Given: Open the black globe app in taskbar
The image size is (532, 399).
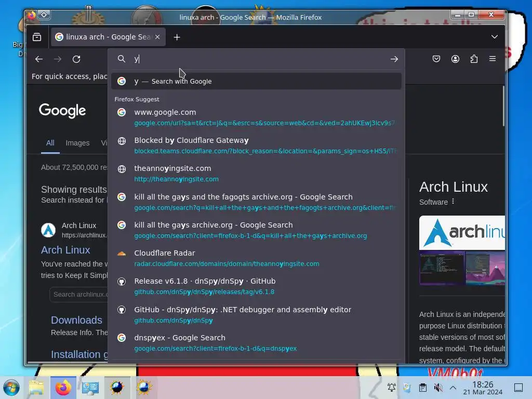Looking at the screenshot, I should click(117, 388).
